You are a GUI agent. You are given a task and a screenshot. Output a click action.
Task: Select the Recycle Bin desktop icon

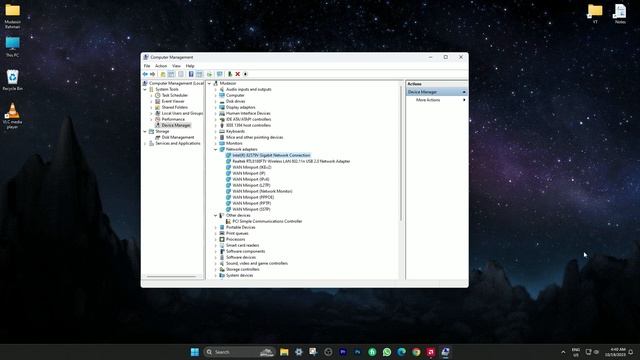(12, 80)
